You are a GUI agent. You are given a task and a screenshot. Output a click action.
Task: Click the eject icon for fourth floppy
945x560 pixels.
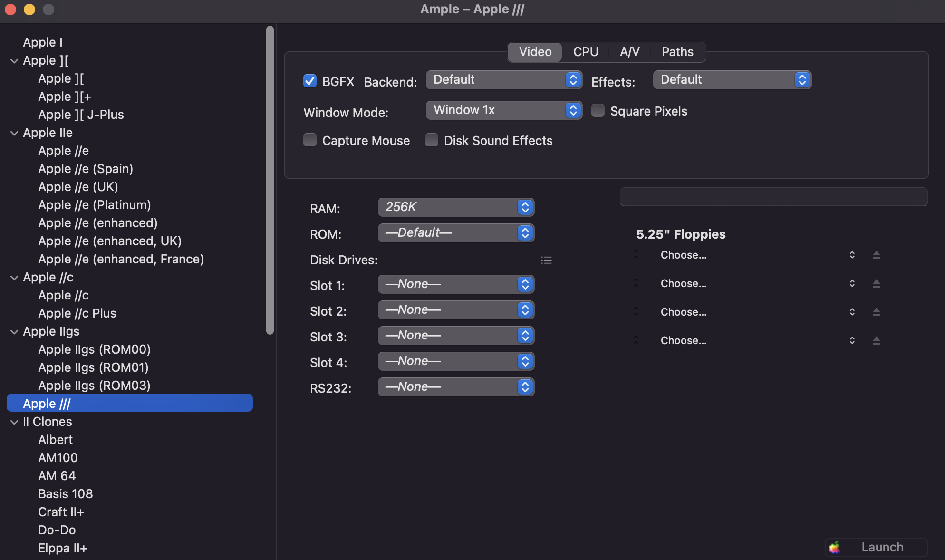[x=877, y=341]
